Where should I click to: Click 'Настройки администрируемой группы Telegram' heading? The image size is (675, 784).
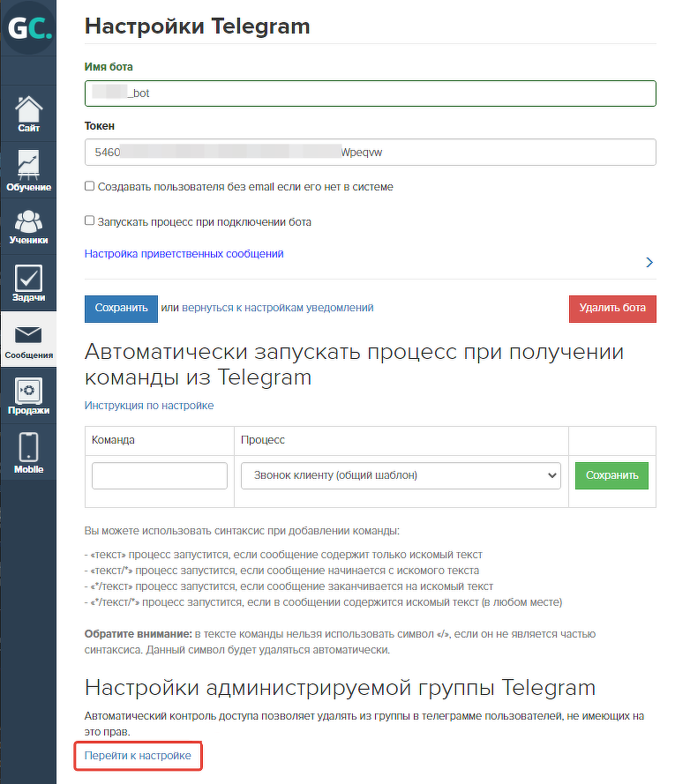(x=340, y=688)
